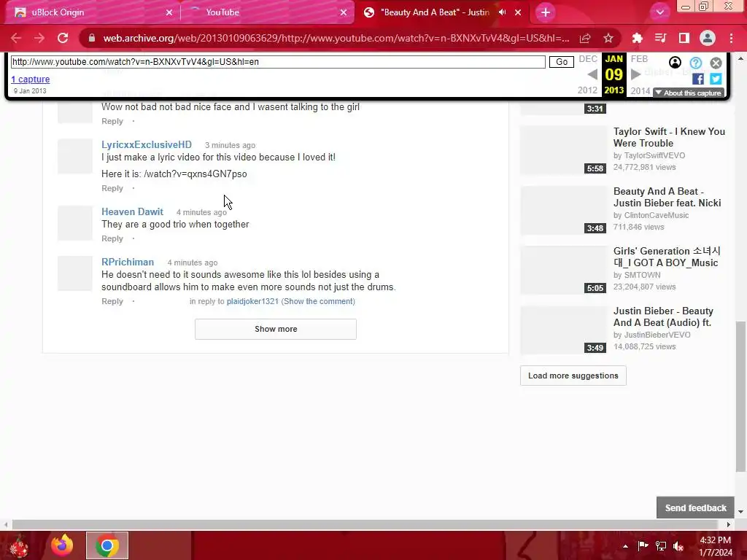This screenshot has height=560, width=747.
Task: Reply to Heaven Dawit comment
Action: click(x=112, y=239)
